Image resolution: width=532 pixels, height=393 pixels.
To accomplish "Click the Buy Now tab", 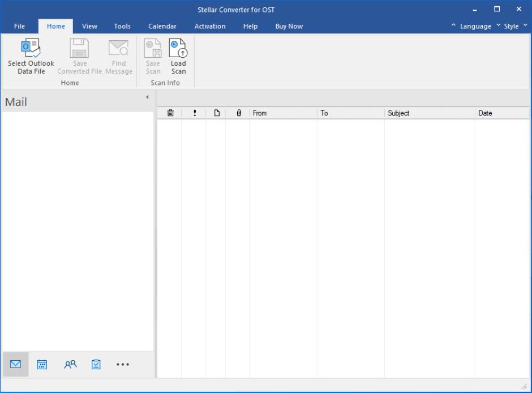I will (289, 27).
